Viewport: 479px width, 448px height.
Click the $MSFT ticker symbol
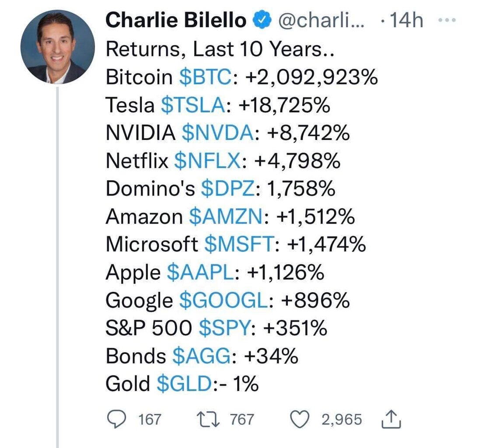[239, 245]
